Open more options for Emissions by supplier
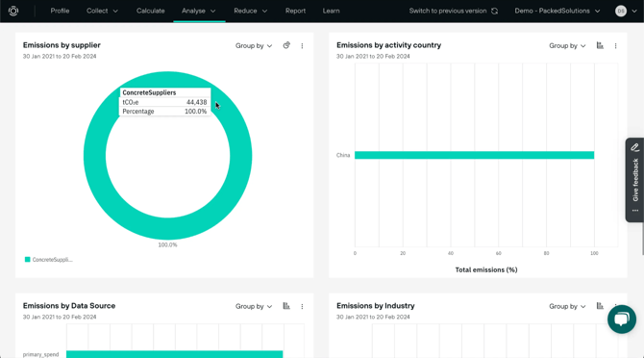This screenshot has width=644, height=358. 302,46
